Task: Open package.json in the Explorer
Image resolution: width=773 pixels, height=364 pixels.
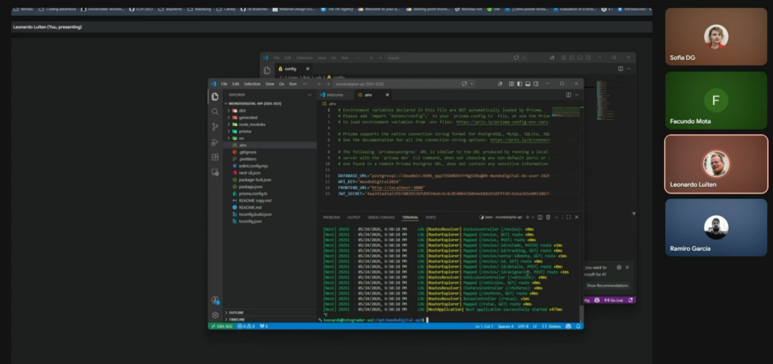Action: 250,186
